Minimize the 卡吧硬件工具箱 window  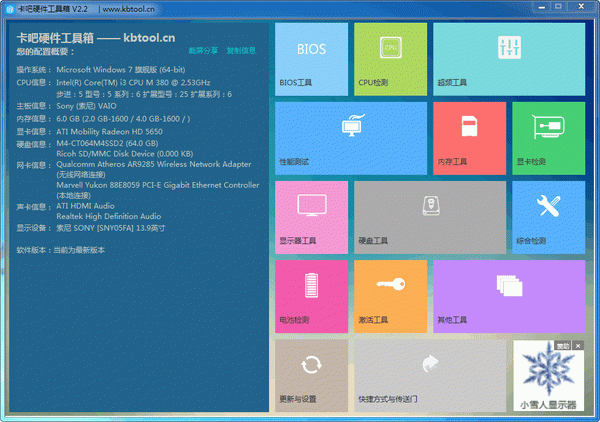pos(542,7)
